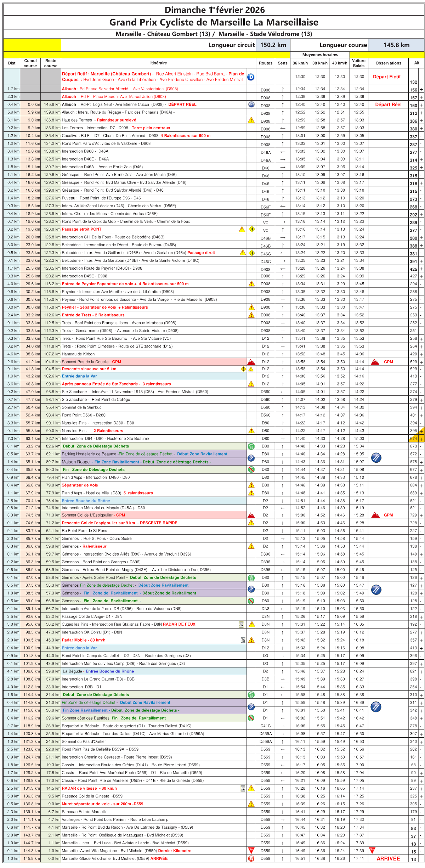This screenshot has height=868, width=425.
Task: Click the blue "Entrée Bouche du Rhône" text at 70.4 km
Action: 86,501
